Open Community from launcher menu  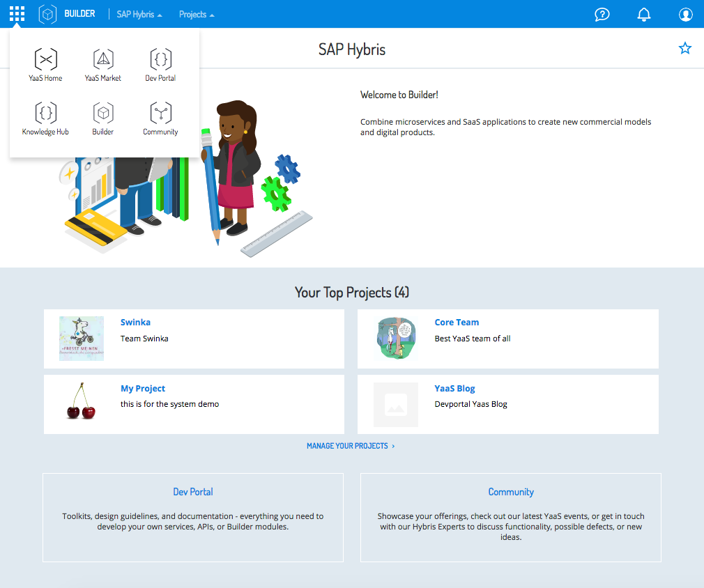tap(160, 119)
